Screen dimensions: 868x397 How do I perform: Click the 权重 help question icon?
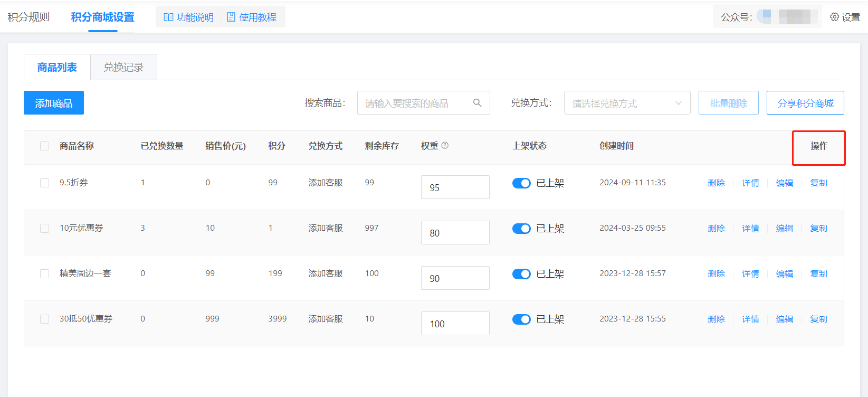(445, 146)
